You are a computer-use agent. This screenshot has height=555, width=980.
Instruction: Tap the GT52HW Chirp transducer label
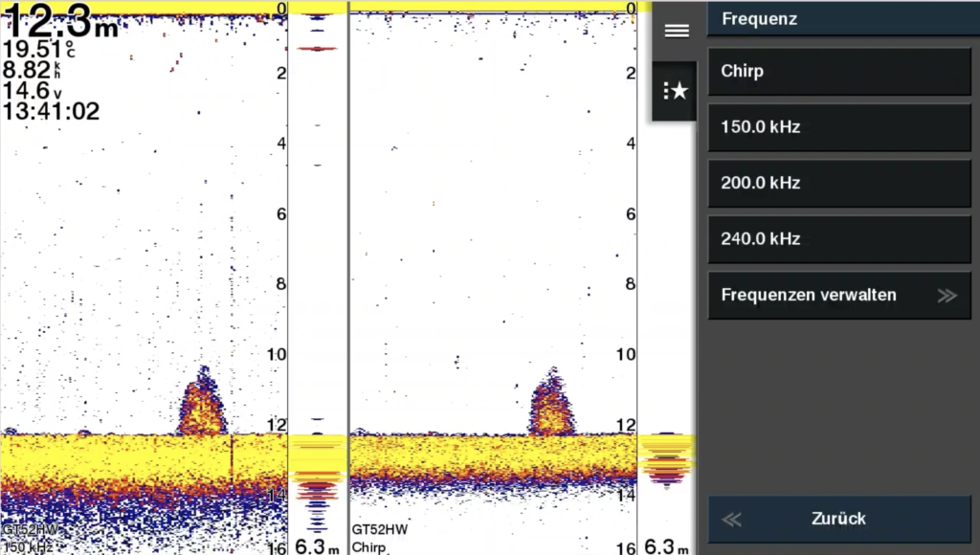point(379,538)
